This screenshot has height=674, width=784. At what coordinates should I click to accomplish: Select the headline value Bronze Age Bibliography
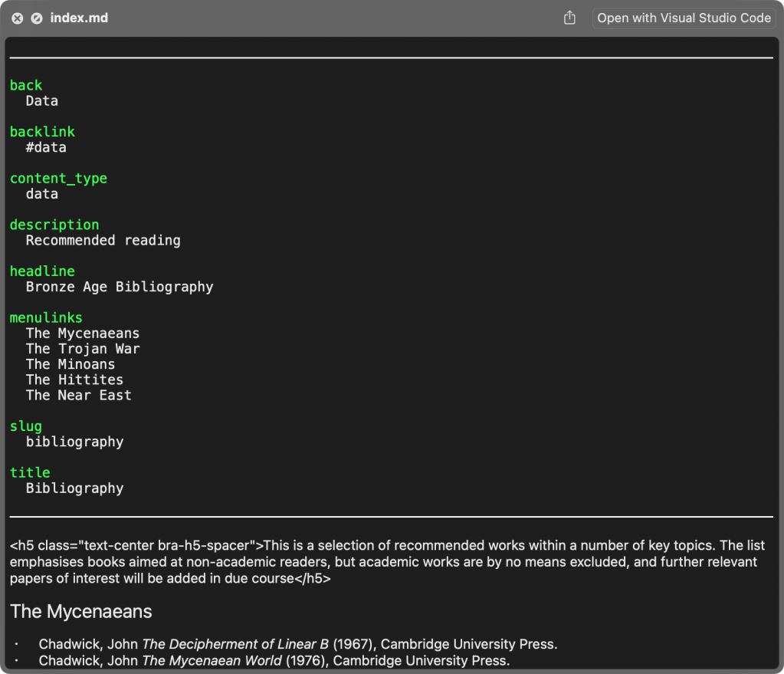click(120, 287)
